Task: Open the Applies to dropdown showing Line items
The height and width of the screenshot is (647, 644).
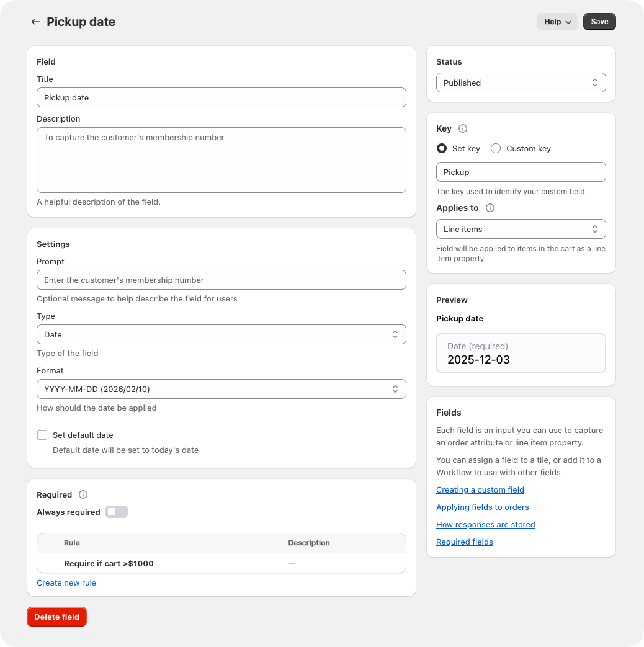Action: click(x=521, y=228)
